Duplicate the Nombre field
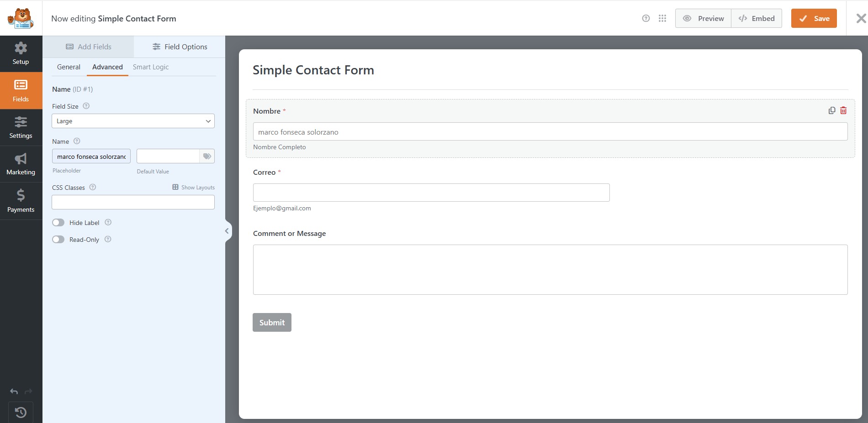This screenshot has height=423, width=868. pyautogui.click(x=831, y=110)
